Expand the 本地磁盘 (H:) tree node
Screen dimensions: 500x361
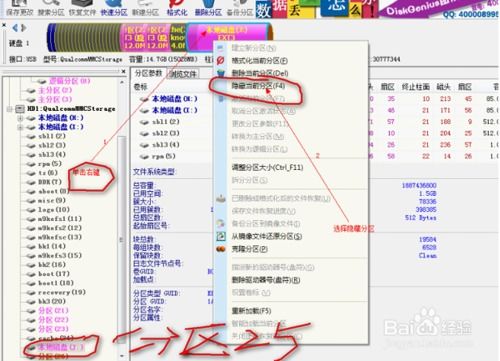tap(20, 118)
